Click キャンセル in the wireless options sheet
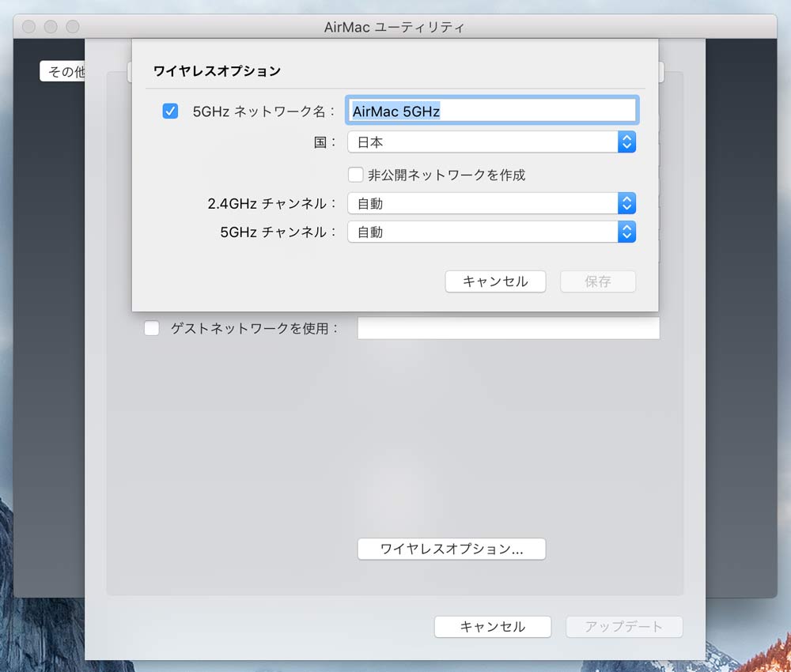 coord(495,281)
